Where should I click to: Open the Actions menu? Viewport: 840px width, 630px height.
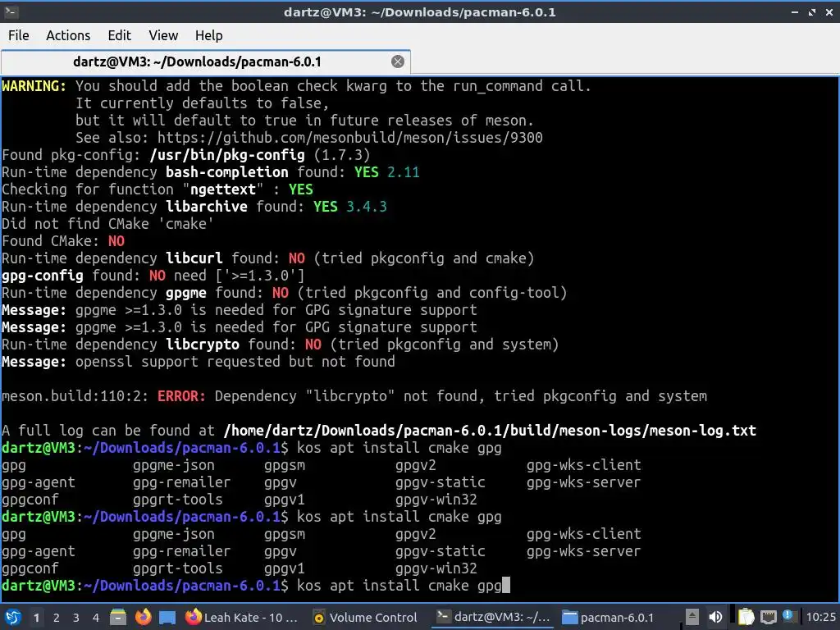point(68,35)
